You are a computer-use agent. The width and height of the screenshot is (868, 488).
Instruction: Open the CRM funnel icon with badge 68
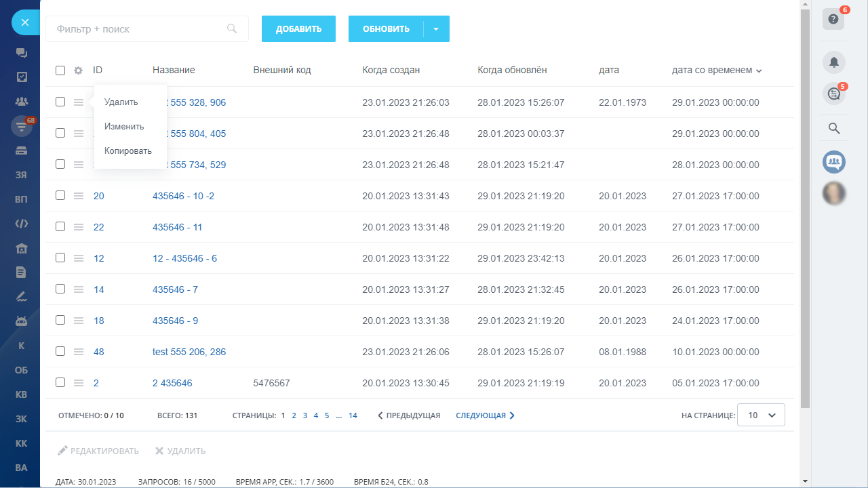point(21,125)
